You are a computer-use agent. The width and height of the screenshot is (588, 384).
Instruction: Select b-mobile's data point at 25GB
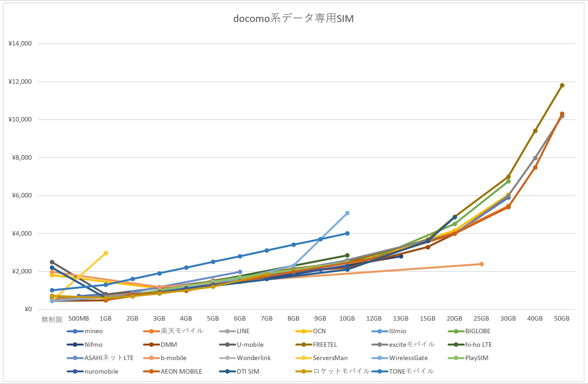[x=481, y=264]
